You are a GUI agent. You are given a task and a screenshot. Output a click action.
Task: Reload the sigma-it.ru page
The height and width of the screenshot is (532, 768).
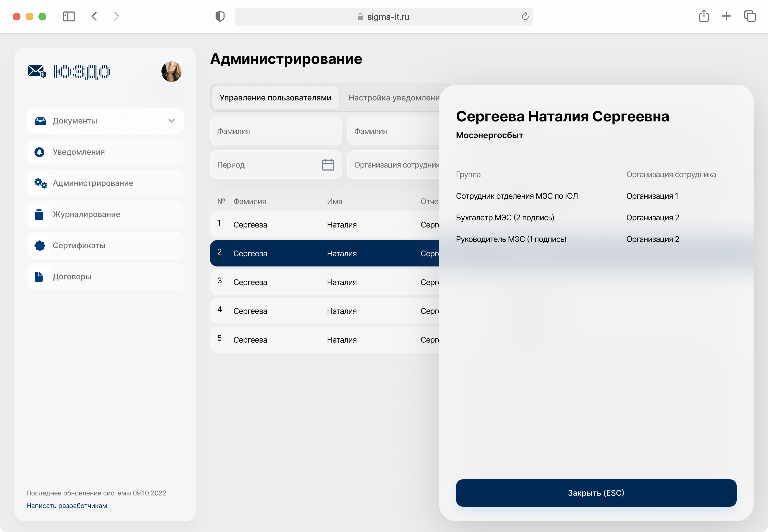tap(525, 16)
